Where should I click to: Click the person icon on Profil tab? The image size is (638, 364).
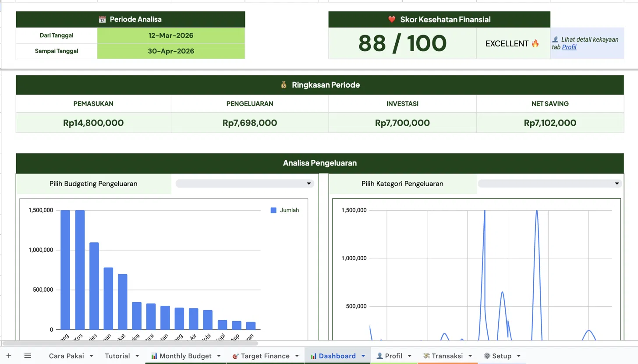[x=379, y=356]
